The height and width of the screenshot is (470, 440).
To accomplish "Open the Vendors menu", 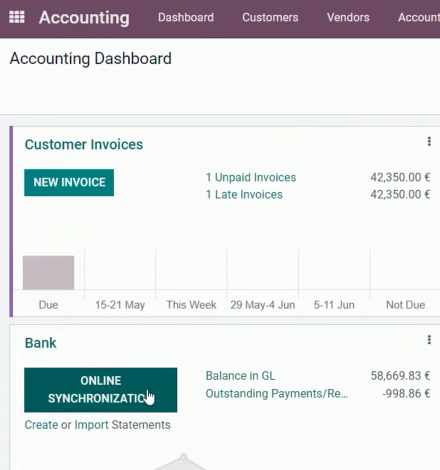I will pyautogui.click(x=348, y=17).
